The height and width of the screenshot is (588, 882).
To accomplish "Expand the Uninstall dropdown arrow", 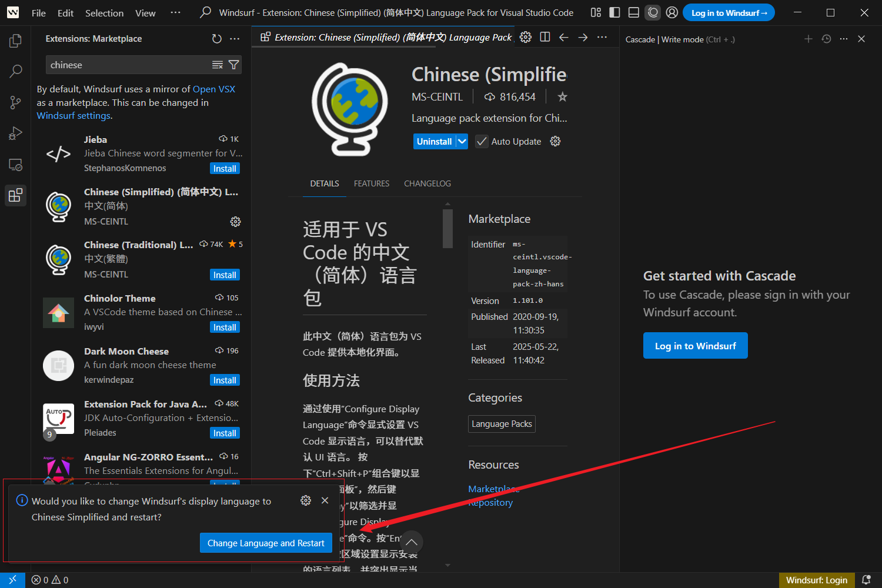I will tap(462, 141).
